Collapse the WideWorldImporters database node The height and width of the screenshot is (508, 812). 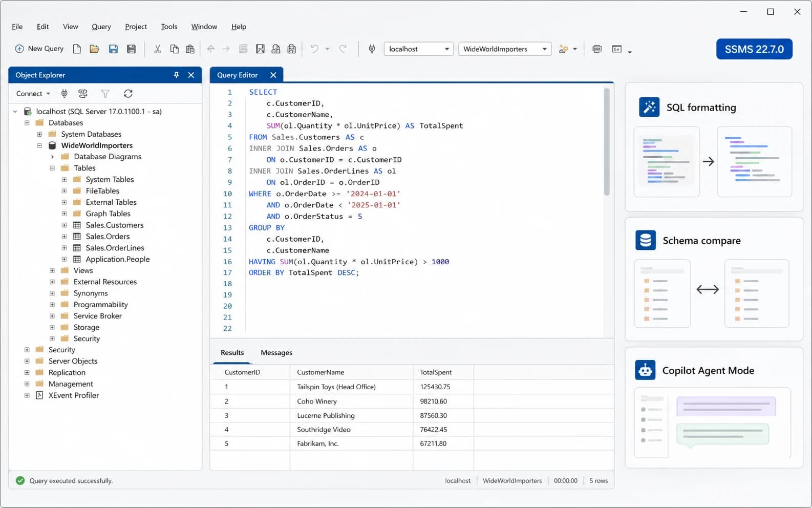tap(39, 145)
